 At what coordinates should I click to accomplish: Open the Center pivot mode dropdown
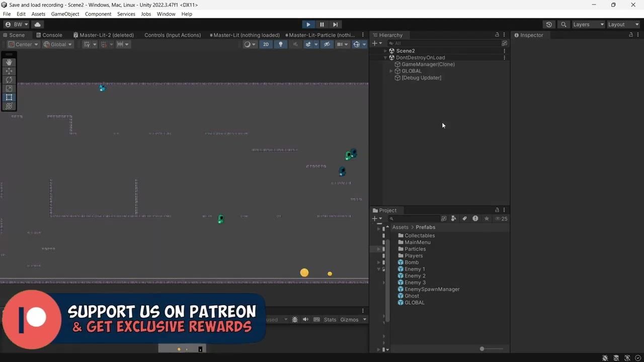(x=23, y=44)
